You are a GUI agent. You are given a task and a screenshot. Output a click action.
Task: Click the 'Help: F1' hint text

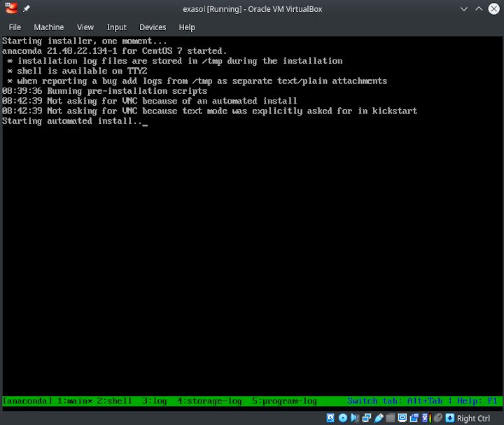click(x=477, y=401)
